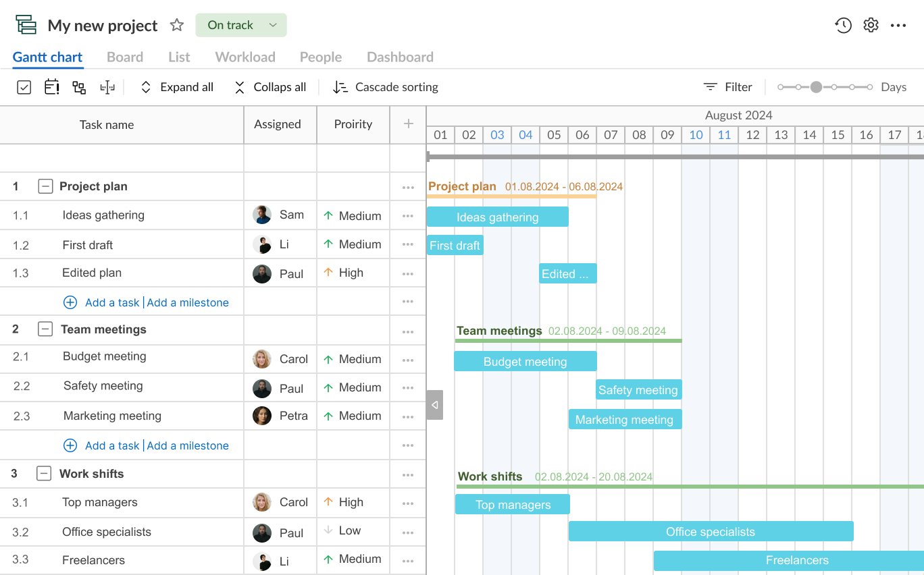The height and width of the screenshot is (575, 924).
Task: Collapse the task list panel arrow
Action: (x=434, y=404)
